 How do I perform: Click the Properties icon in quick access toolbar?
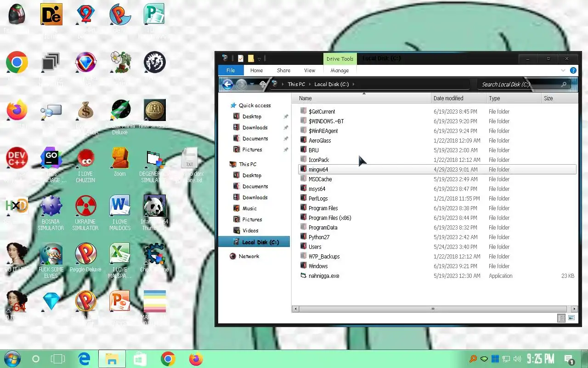(240, 58)
